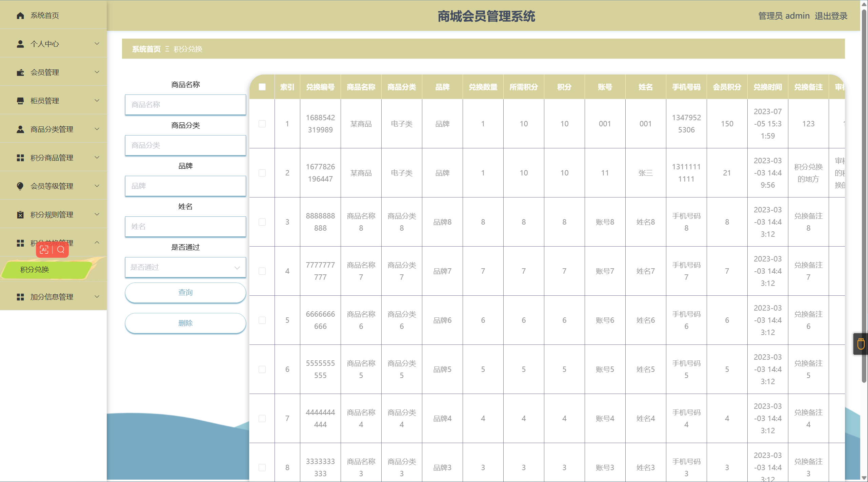
Task: Open the 是否通过 dropdown
Action: (x=185, y=267)
